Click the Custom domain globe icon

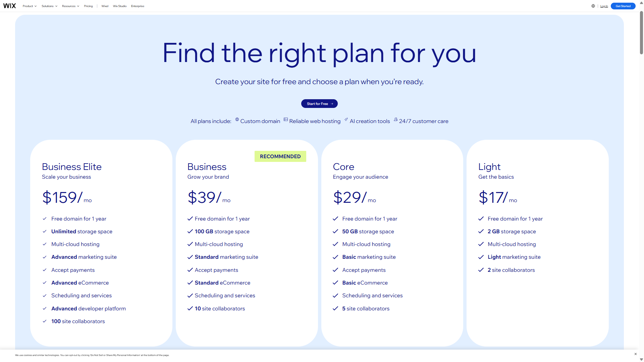coord(237,120)
